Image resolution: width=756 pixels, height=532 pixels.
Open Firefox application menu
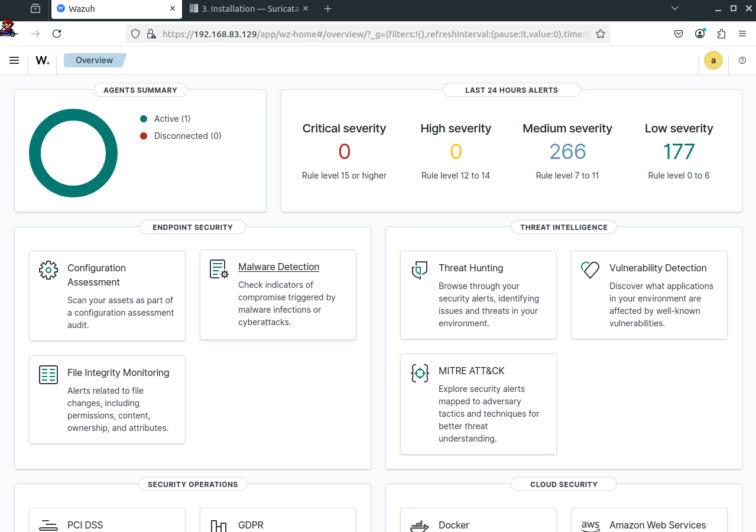pos(742,34)
